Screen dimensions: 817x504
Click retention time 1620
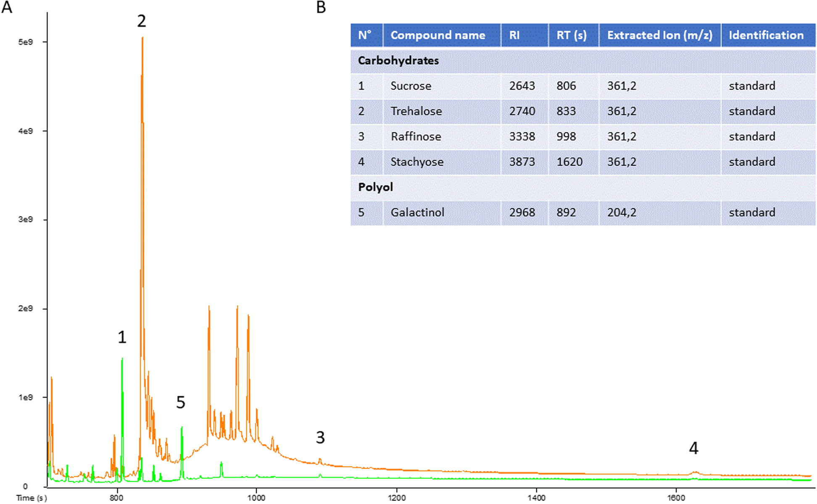[569, 162]
